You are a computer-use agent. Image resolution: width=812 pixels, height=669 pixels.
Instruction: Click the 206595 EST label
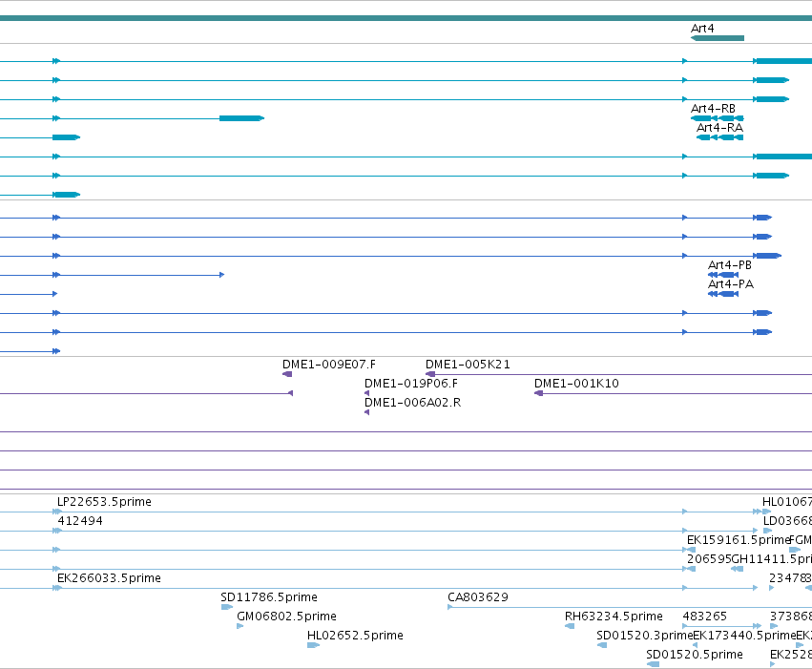709,559
